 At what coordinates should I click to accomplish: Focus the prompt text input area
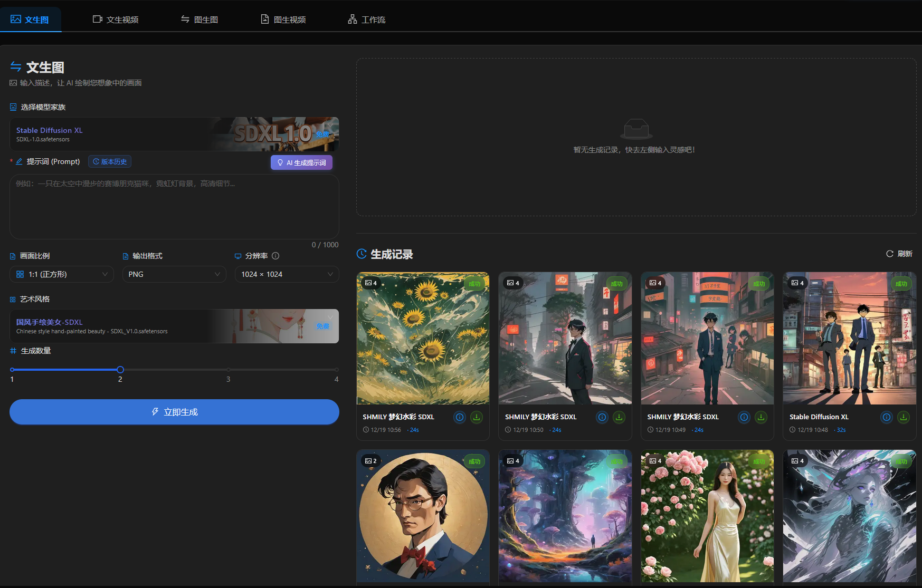[174, 207]
